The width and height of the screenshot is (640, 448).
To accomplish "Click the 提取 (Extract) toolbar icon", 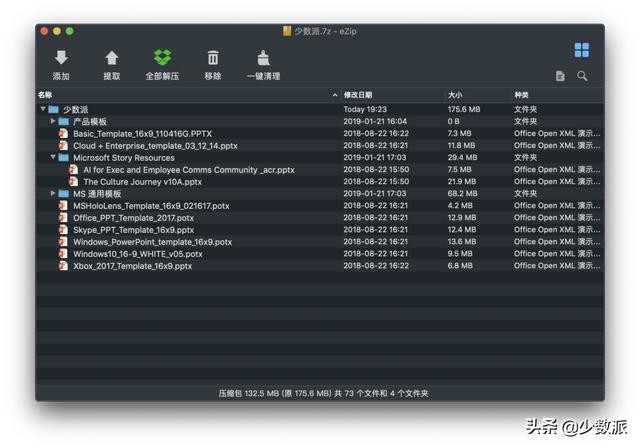I will coord(112,58).
